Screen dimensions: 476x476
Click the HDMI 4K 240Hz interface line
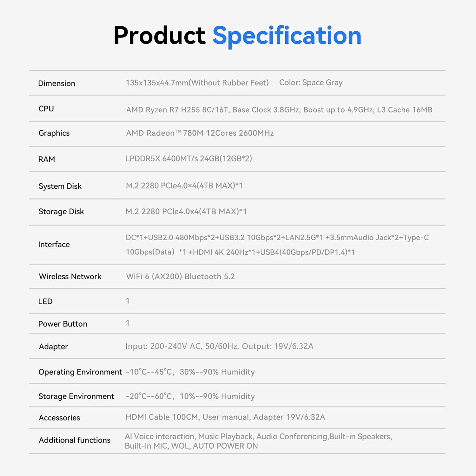coord(240,252)
